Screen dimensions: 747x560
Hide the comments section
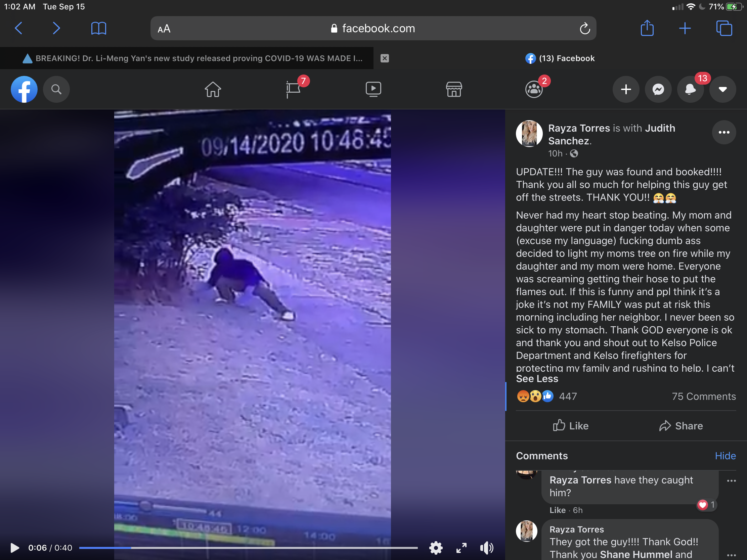725,456
